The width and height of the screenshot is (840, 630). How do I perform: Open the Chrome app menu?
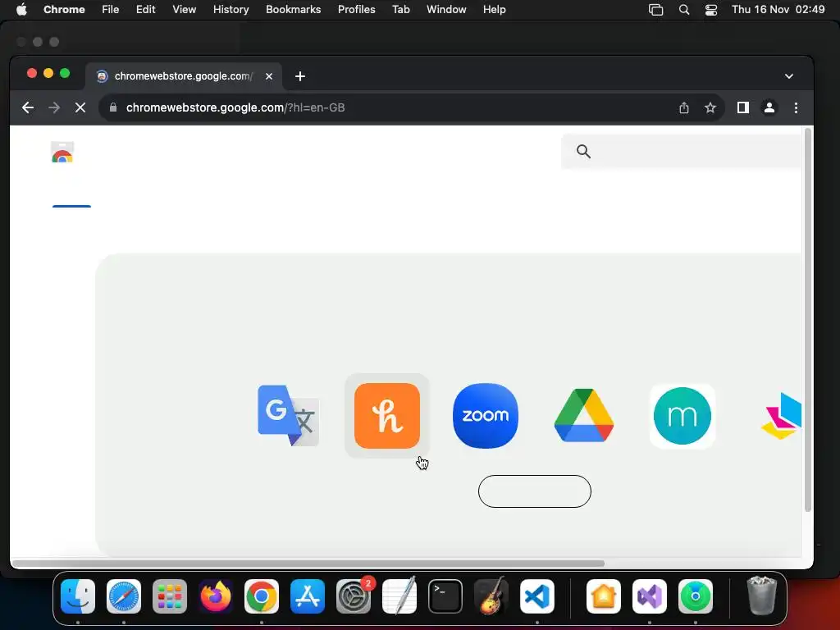(64, 9)
